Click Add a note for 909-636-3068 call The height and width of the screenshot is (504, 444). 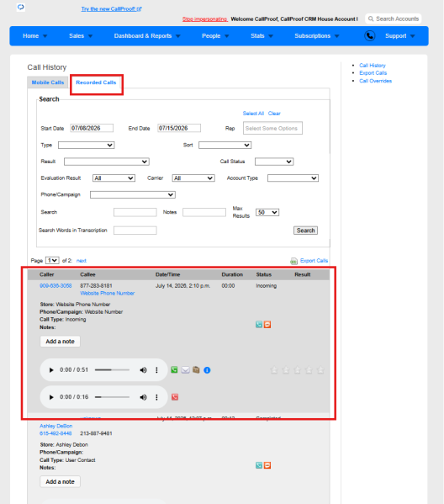(x=60, y=342)
